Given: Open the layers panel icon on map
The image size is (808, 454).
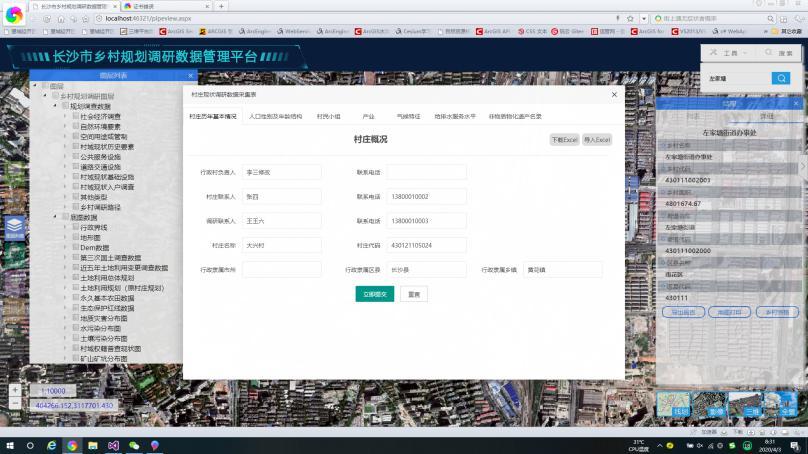Looking at the screenshot, I should (x=14, y=227).
